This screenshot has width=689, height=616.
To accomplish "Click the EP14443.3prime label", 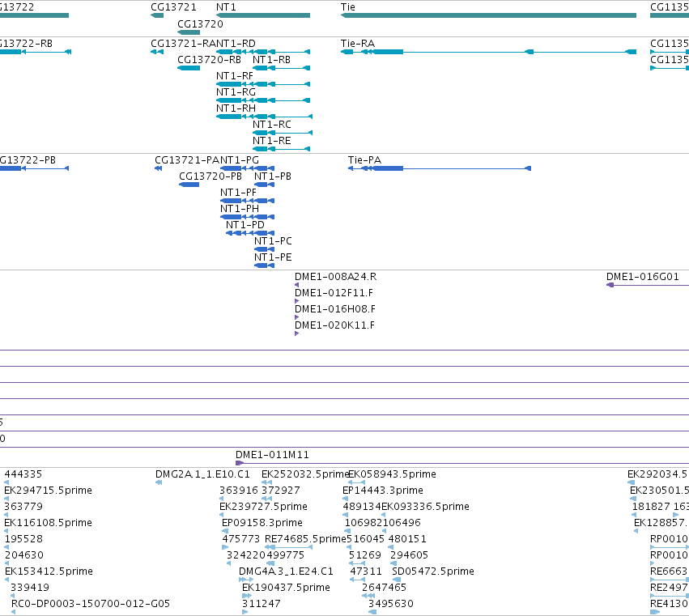I will click(383, 491).
